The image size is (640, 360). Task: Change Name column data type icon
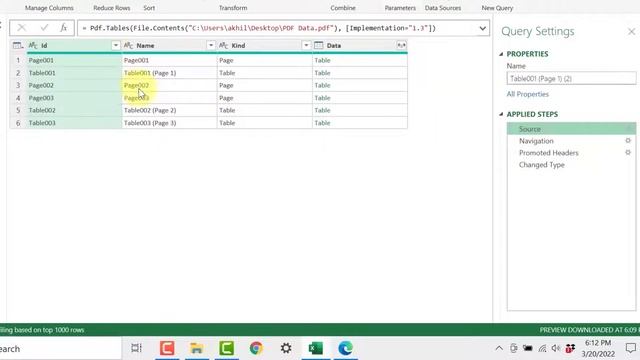[128, 45]
